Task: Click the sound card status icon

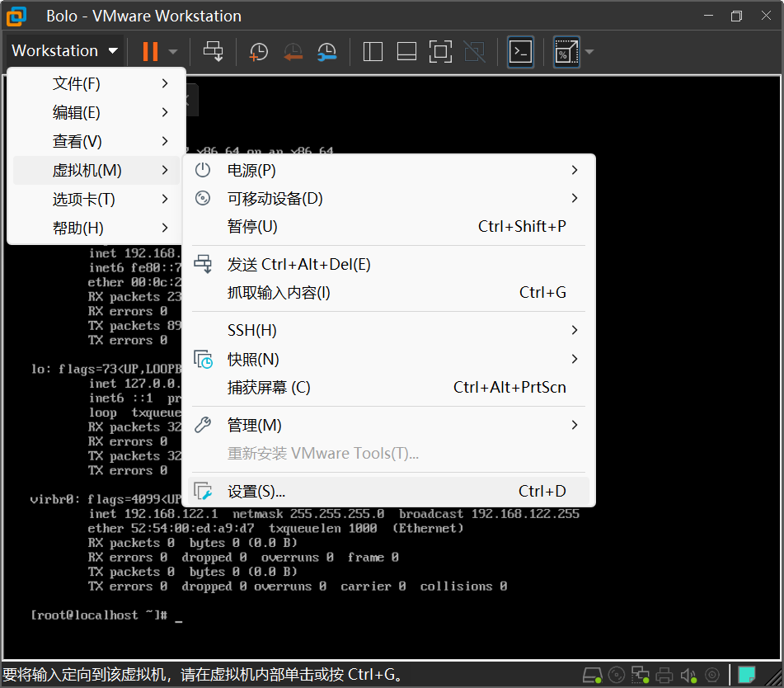Action: [689, 676]
